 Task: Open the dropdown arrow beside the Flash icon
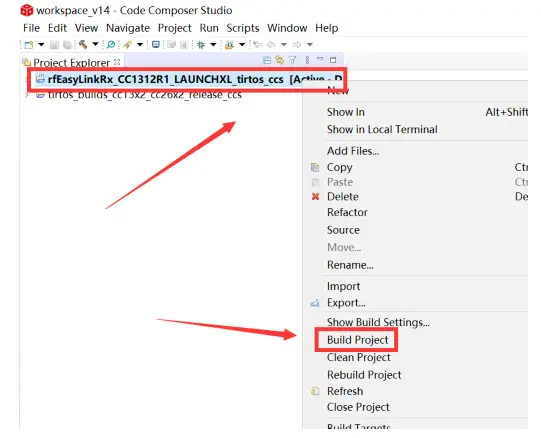tap(242, 45)
